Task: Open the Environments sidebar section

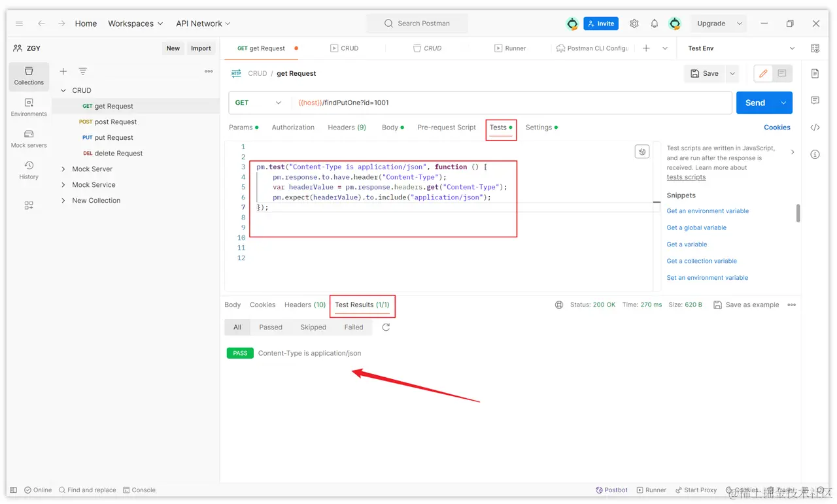Action: click(29, 107)
